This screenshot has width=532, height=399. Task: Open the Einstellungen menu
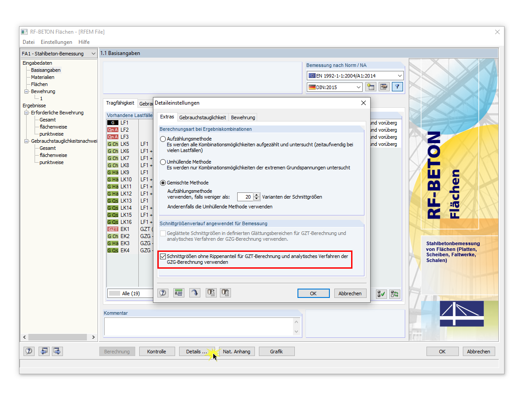pyautogui.click(x=56, y=42)
